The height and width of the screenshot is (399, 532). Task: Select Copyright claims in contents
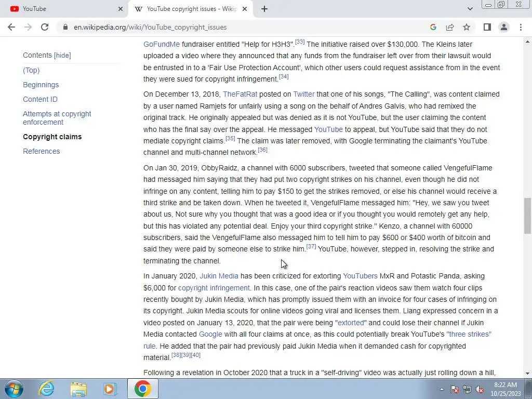point(52,137)
